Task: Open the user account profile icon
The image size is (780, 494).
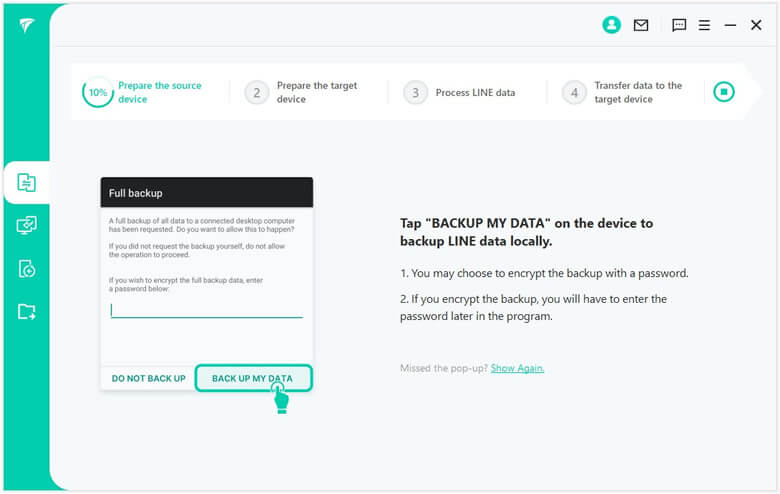Action: coord(611,25)
